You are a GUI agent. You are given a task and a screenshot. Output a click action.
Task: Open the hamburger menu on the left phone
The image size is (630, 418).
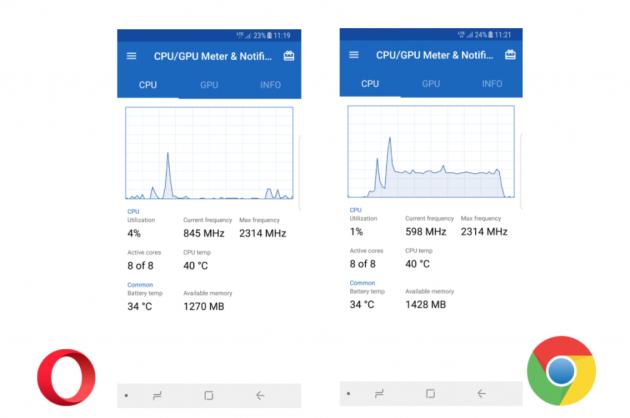pyautogui.click(x=131, y=56)
